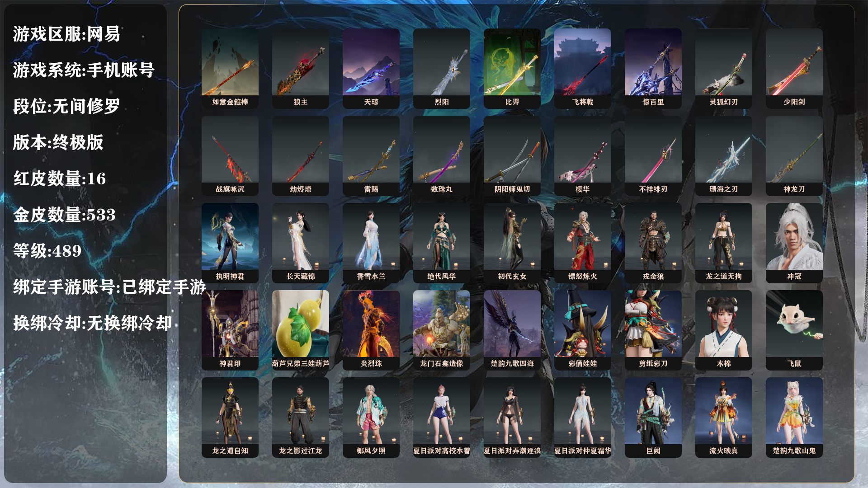868x488 pixels.
Task: Click the 樱华 weapon skin card
Action: point(583,156)
